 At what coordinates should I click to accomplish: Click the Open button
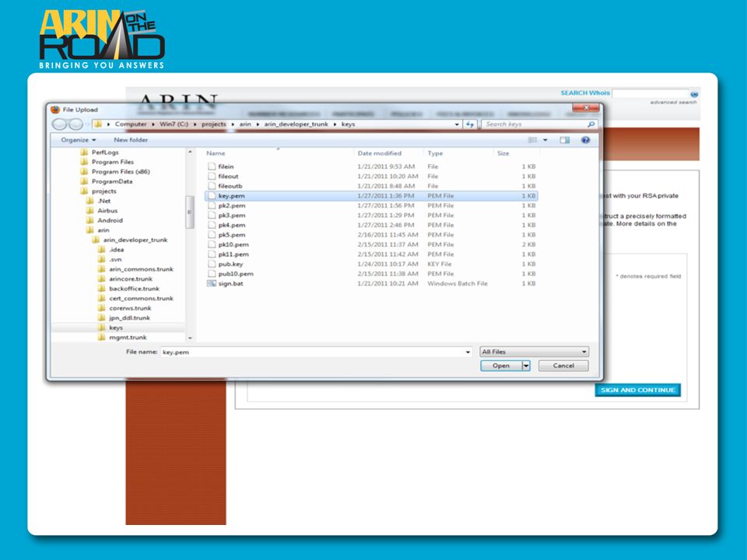click(501, 366)
